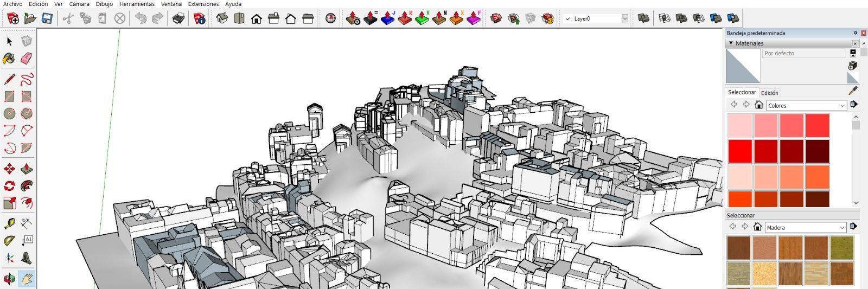Open an existing file
This screenshot has width=868, height=289.
[x=30, y=18]
